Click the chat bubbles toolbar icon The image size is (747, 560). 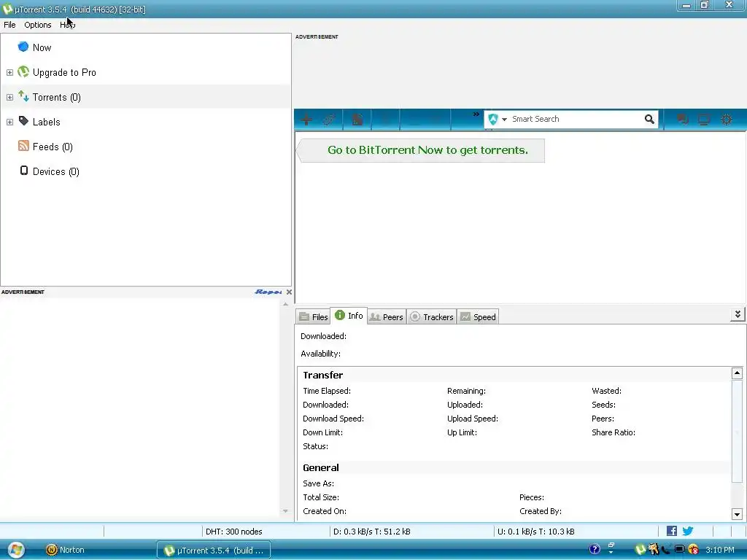pyautogui.click(x=682, y=119)
